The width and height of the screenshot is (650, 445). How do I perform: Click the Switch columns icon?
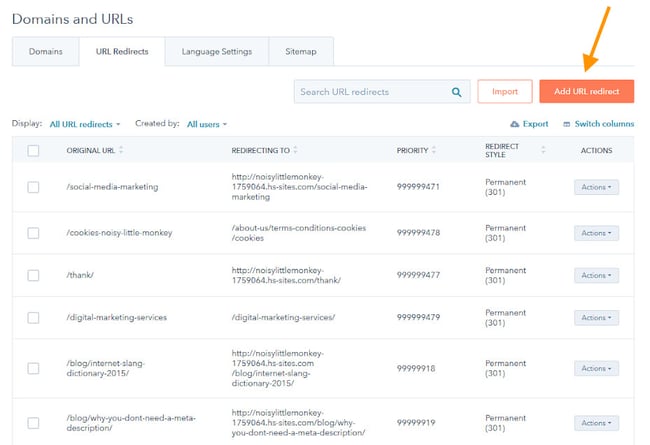[x=566, y=124]
